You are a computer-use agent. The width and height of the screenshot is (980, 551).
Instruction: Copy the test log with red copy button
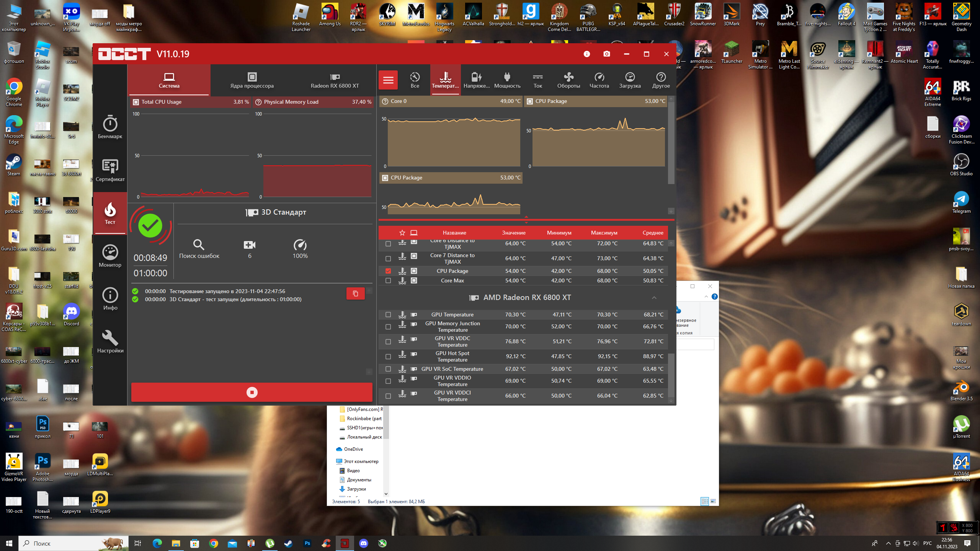pyautogui.click(x=355, y=293)
